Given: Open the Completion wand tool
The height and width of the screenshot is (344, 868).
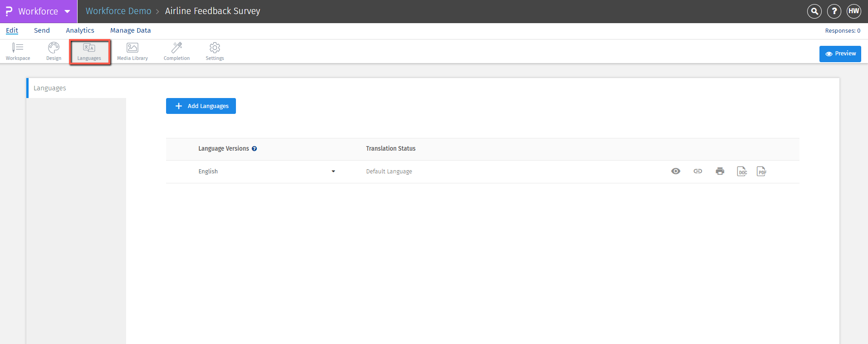Looking at the screenshot, I should 177,52.
